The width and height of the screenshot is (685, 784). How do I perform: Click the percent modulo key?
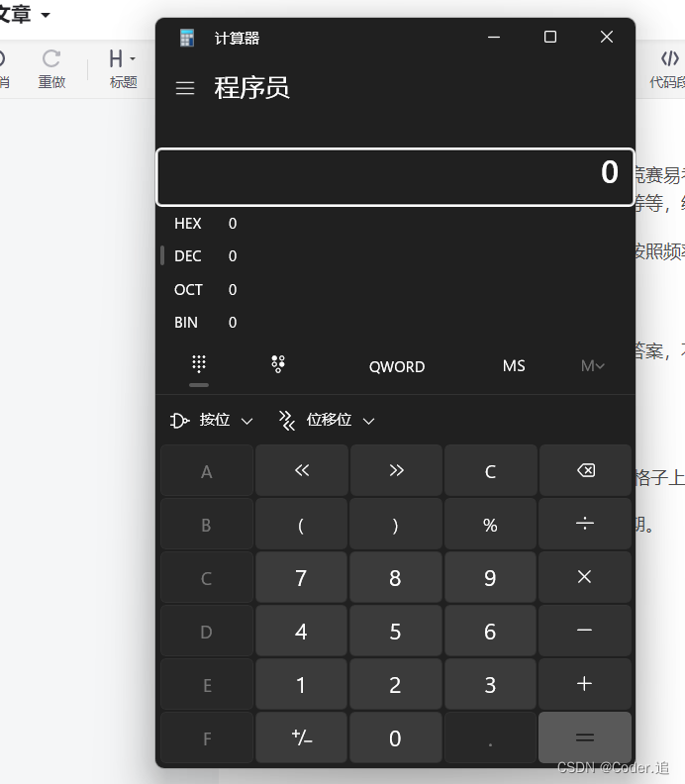pyautogui.click(x=491, y=524)
